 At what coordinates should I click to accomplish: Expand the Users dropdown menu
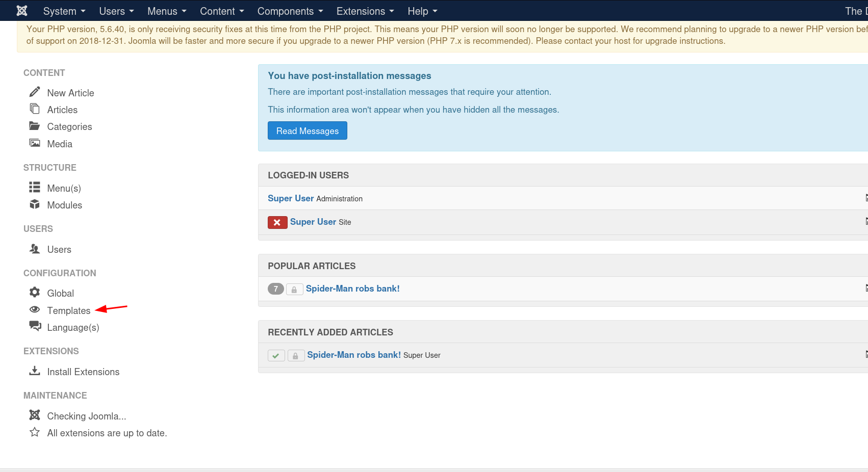(116, 11)
